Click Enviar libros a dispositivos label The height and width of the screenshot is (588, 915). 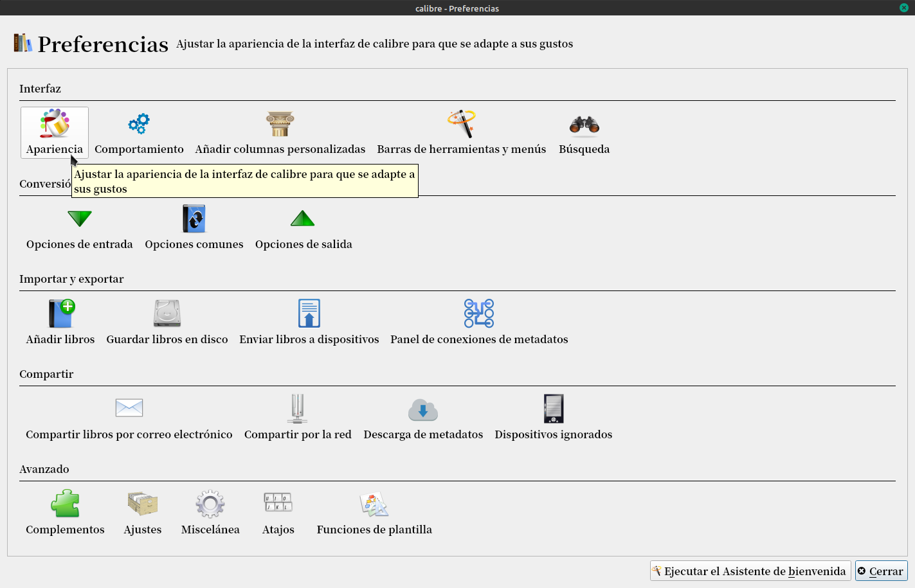click(309, 339)
